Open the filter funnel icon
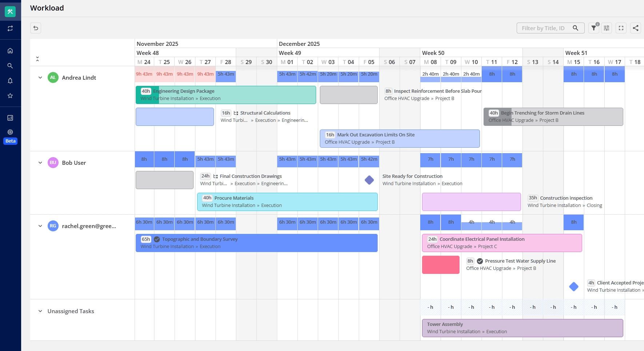Screen dimensions: 644x351 click(593, 28)
